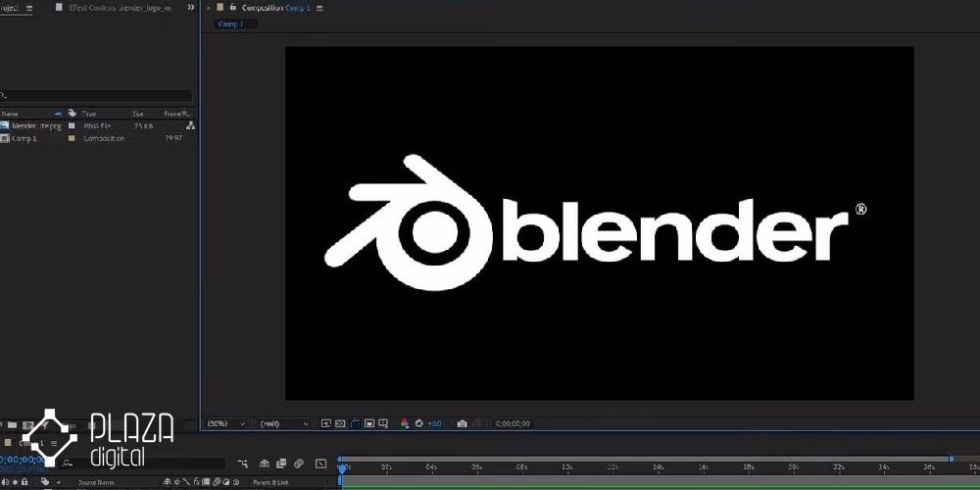Viewport: 980px width, 490px height.
Task: Click the 20s mark on time ruler
Action: click(x=793, y=466)
